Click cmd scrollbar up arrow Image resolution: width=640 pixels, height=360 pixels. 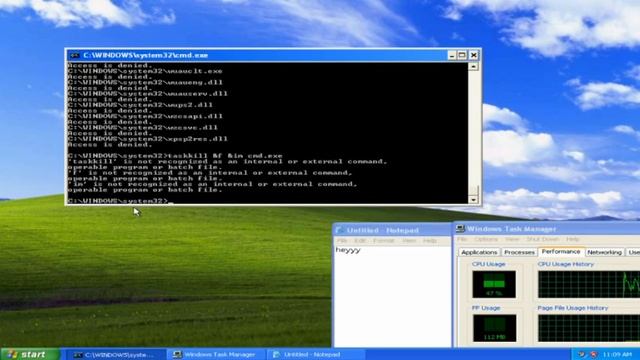pos(473,66)
